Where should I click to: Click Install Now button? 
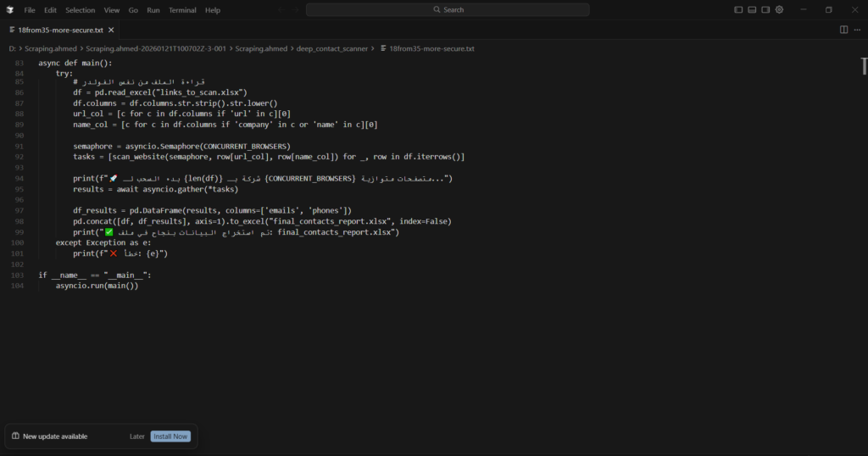(x=170, y=437)
